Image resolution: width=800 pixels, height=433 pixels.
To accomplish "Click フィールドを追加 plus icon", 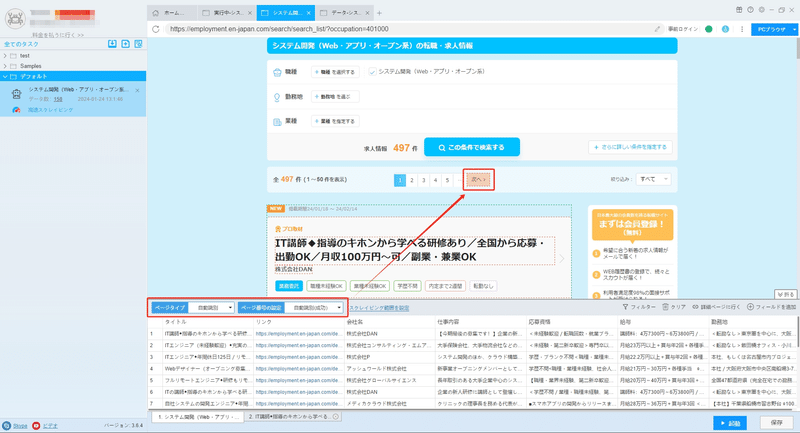I will tap(750, 307).
